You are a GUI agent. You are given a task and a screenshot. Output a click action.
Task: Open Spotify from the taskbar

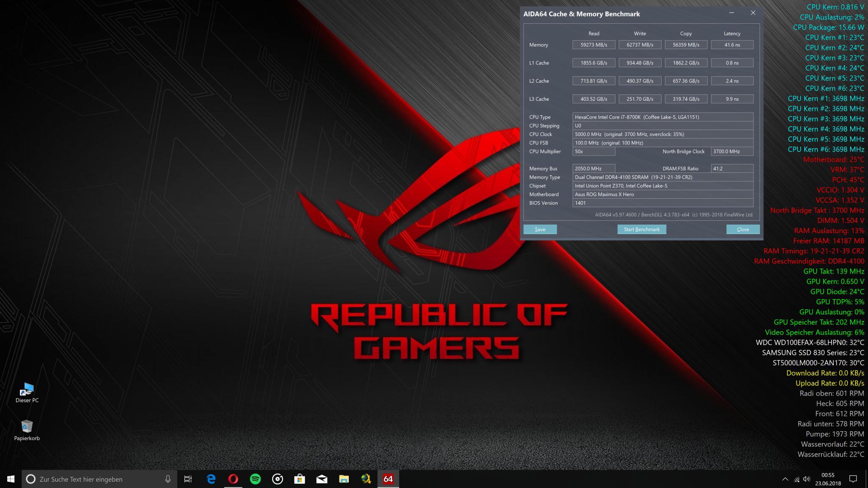(x=255, y=479)
